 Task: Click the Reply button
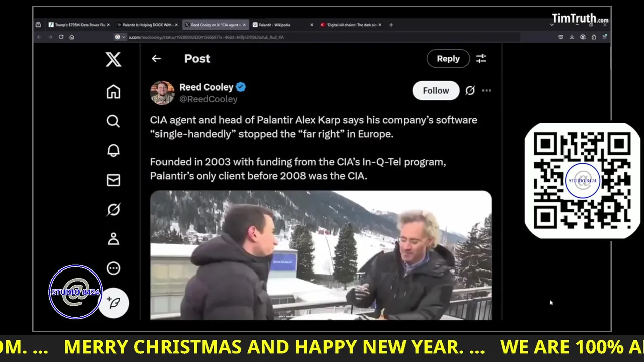pyautogui.click(x=448, y=59)
